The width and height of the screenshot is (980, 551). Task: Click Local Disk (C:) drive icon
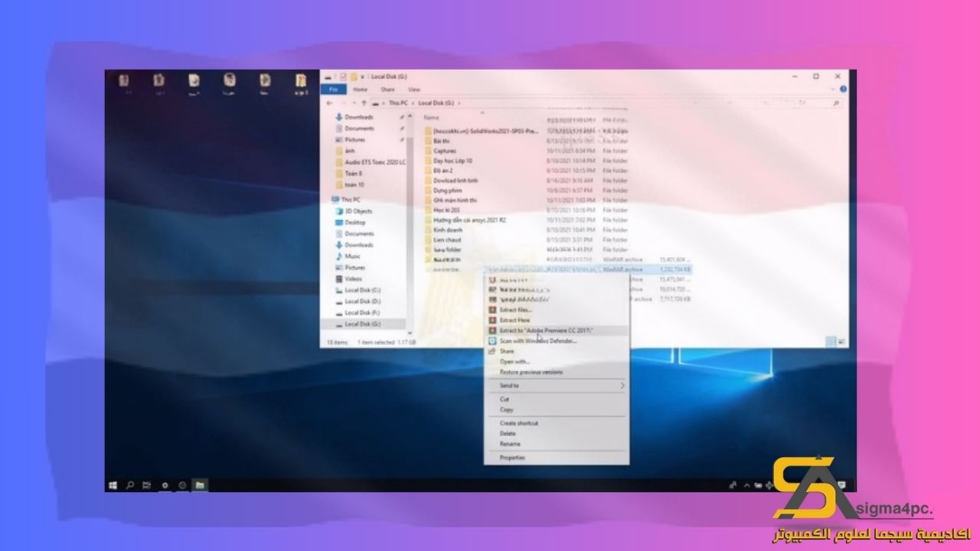point(339,290)
